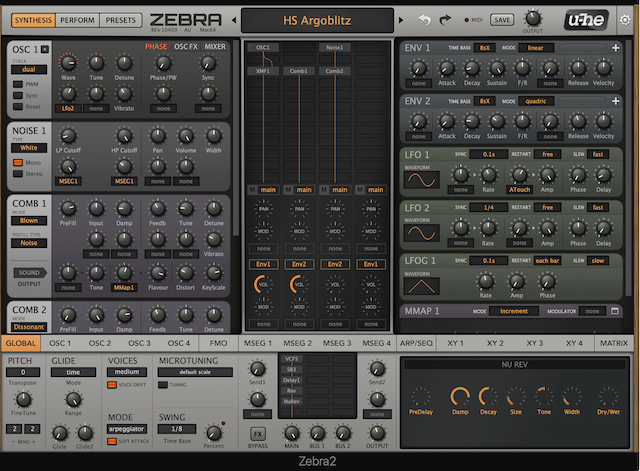The image size is (640, 471).
Task: Click the NuRev effect in FX grid
Action: (291, 401)
